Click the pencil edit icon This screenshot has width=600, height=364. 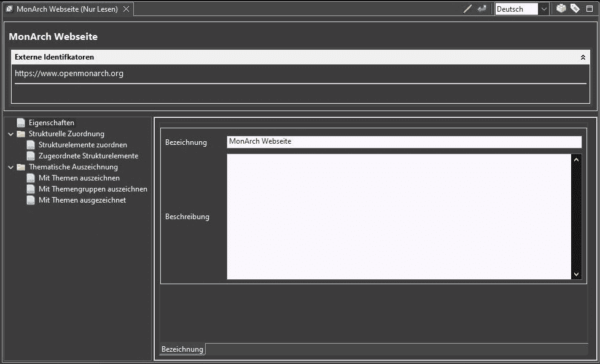[467, 9]
